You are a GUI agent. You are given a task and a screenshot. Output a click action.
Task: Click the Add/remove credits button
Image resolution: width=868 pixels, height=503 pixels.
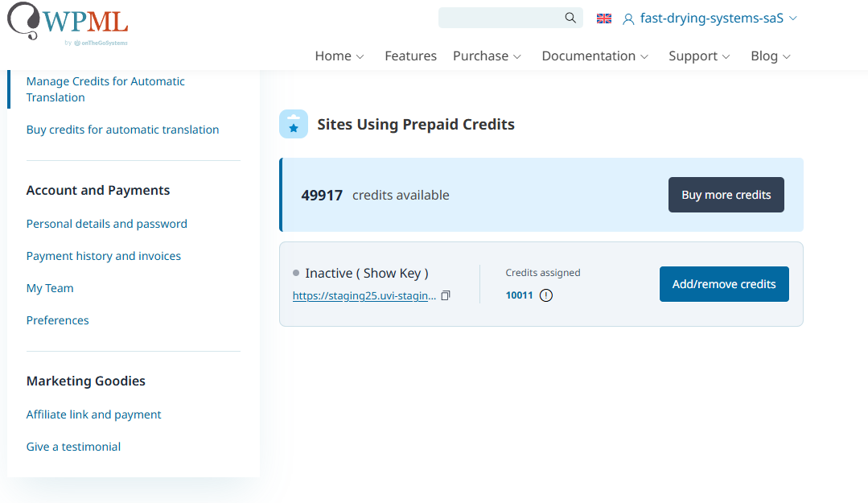coord(723,284)
